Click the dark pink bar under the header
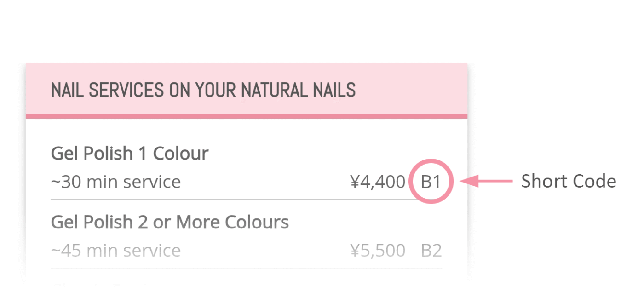Image resolution: width=644 pixels, height=297 pixels. tap(247, 116)
